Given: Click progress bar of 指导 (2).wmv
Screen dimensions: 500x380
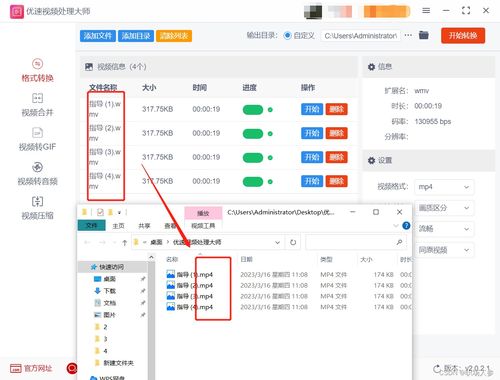Looking at the screenshot, I should [253, 134].
